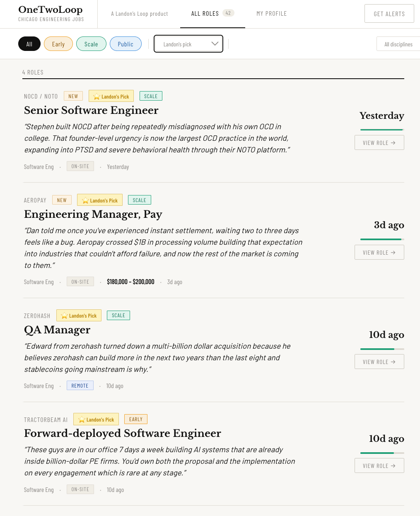The image size is (420, 516).
Task: Toggle the Scale stage filter
Action: click(x=91, y=44)
